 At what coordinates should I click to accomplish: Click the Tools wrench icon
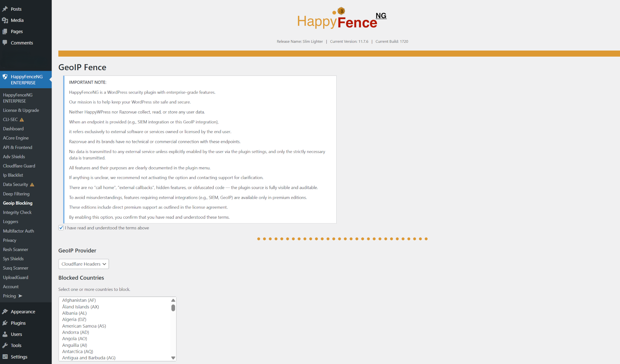coord(5,345)
